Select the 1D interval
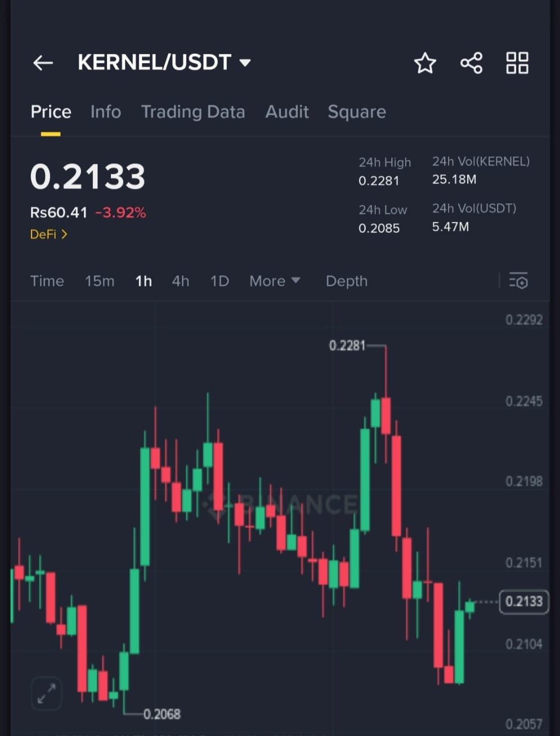Viewport: 560px width, 736px height. coord(219,281)
